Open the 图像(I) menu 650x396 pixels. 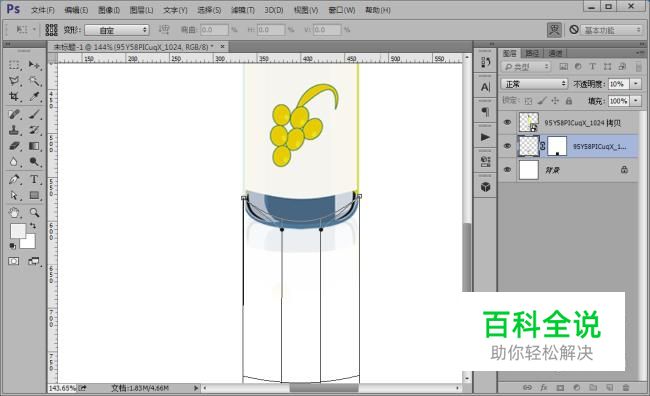[x=109, y=10]
